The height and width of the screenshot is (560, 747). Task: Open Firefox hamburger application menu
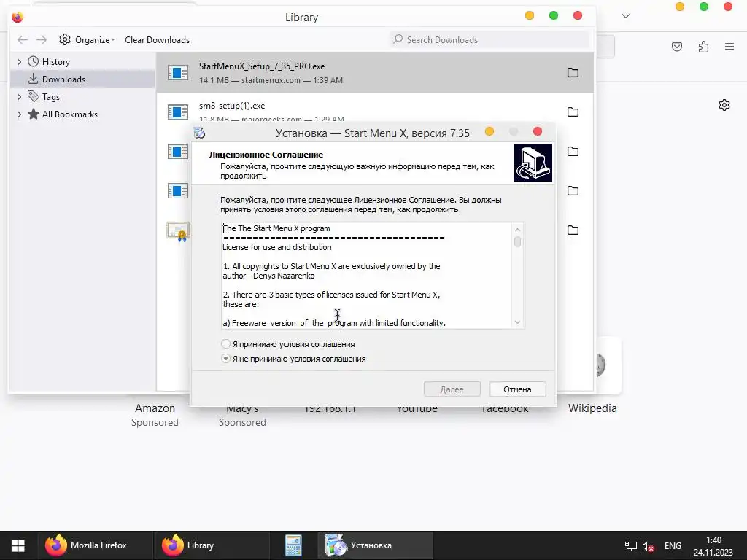point(729,47)
